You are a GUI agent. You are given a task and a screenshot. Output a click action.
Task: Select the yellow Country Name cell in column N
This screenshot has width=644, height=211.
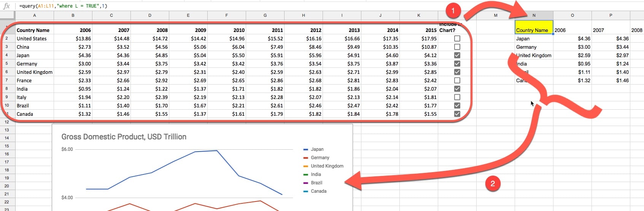click(x=534, y=27)
